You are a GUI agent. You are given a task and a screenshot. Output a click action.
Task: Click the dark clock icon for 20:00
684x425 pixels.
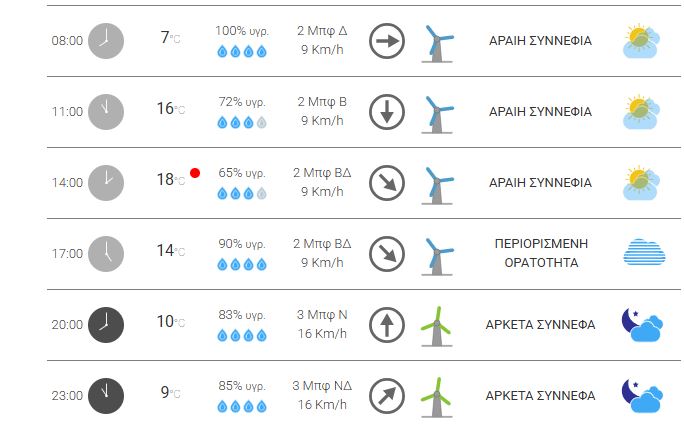coord(105,324)
